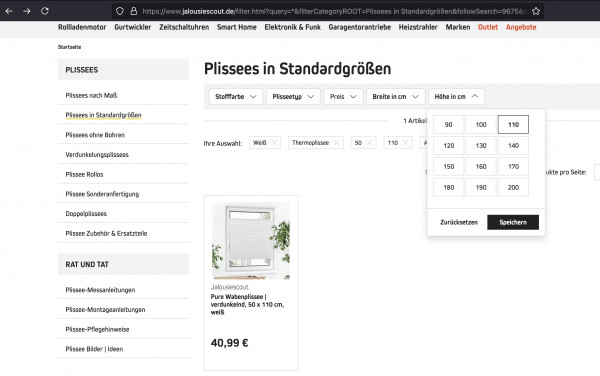
Task: Open Garagentorantriebe category
Action: tap(360, 27)
